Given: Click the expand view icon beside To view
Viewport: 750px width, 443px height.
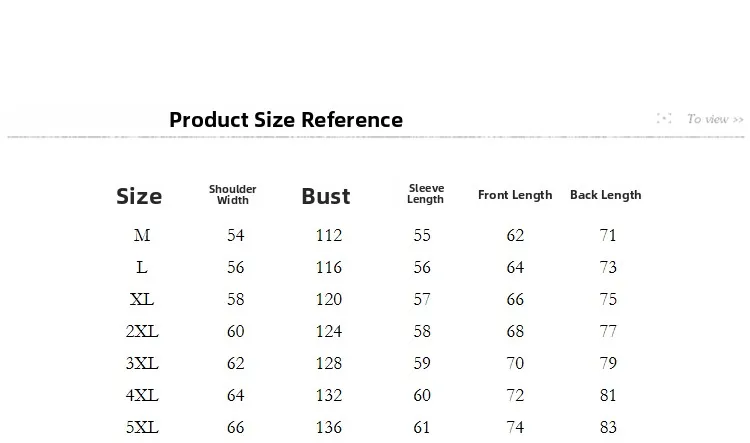Looking at the screenshot, I should pos(664,118).
